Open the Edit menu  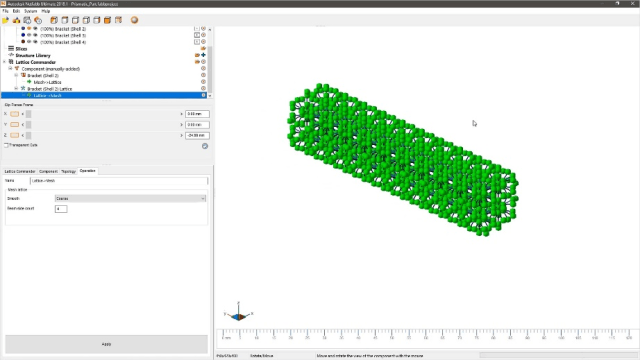coord(16,11)
